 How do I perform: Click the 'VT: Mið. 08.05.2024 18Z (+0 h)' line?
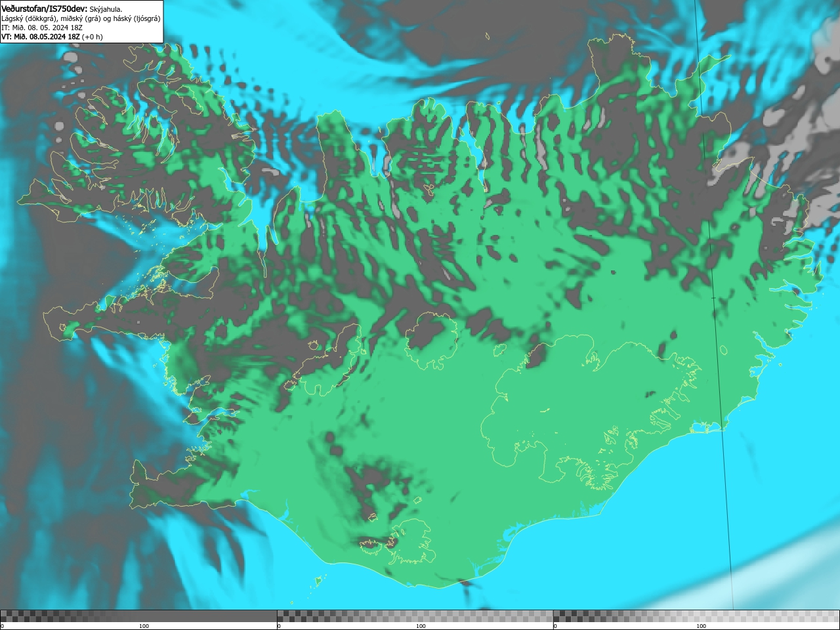(x=52, y=37)
